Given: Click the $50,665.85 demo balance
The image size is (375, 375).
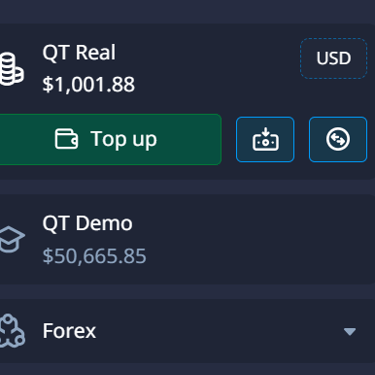Looking at the screenshot, I should pyautogui.click(x=94, y=256).
